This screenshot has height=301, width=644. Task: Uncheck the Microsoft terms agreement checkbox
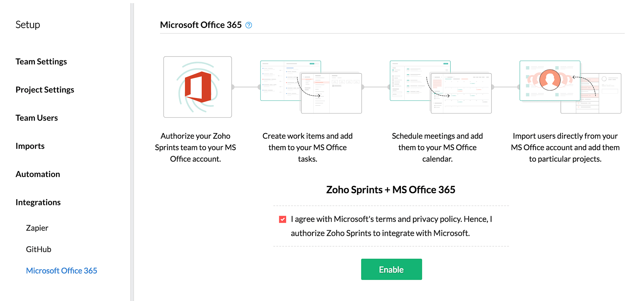tap(282, 219)
